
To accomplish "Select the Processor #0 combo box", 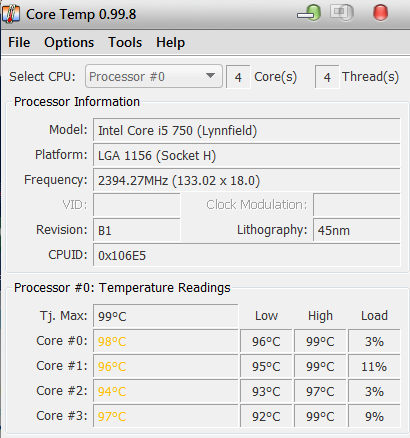I will 154,76.
